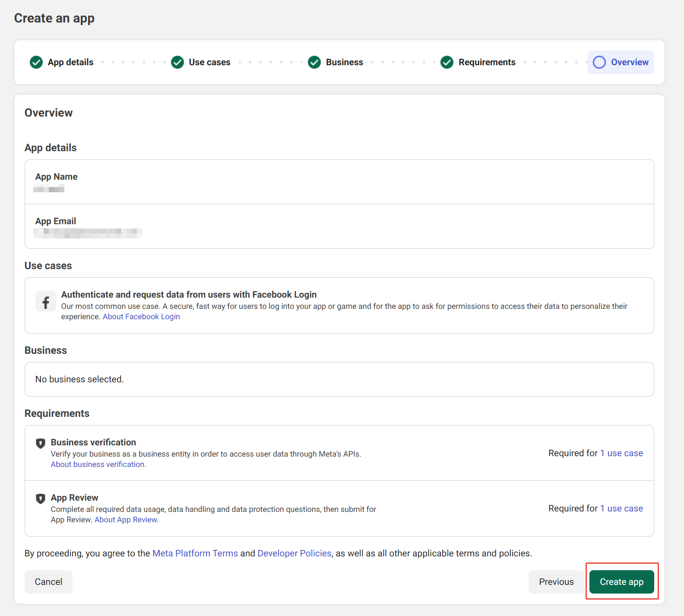This screenshot has width=684, height=616.
Task: Go to the App details step
Action: [70, 62]
